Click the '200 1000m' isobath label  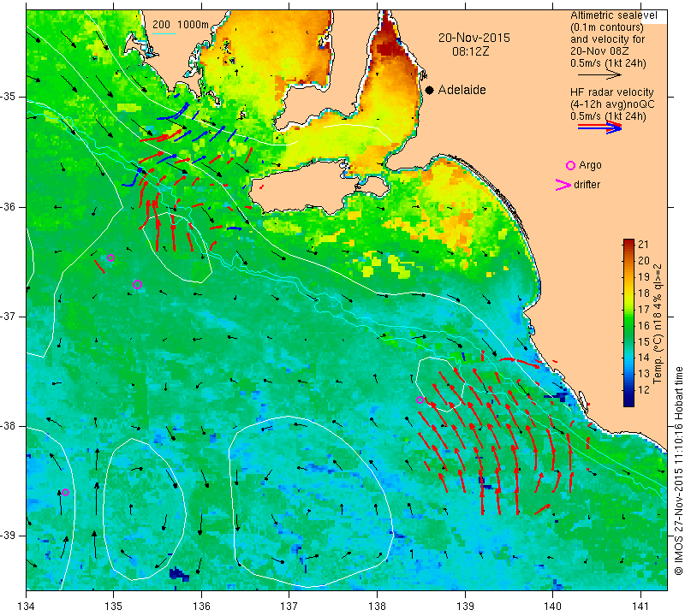click(x=181, y=25)
